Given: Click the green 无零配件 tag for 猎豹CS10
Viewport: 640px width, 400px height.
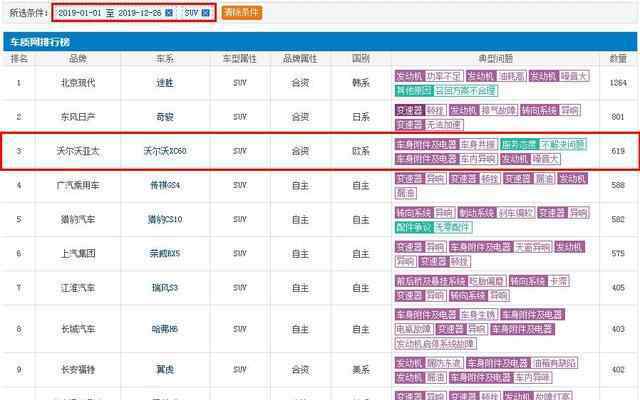Looking at the screenshot, I should (x=452, y=227).
